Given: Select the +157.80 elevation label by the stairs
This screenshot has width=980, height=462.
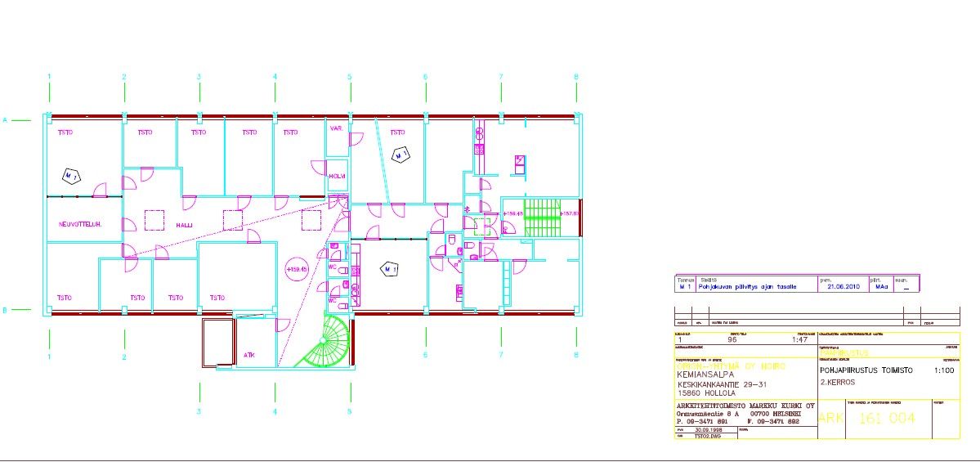Looking at the screenshot, I should 570,213.
